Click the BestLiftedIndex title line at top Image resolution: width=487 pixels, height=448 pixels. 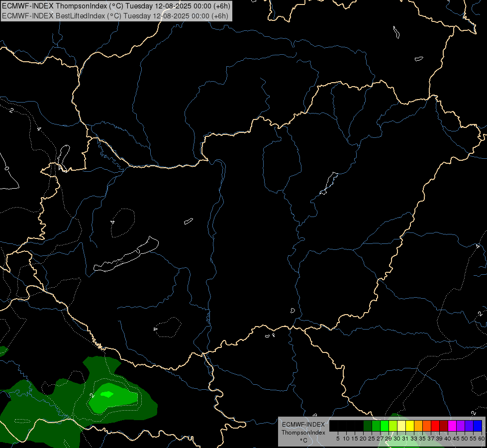115,16
